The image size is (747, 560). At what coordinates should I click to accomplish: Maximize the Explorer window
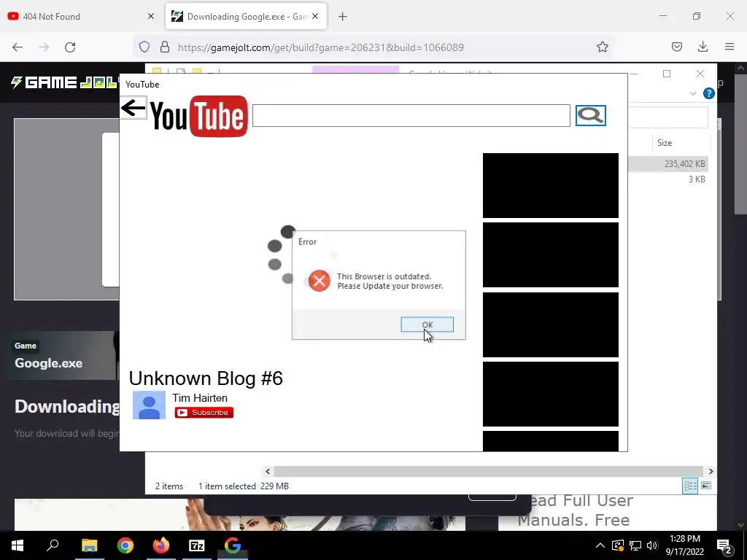click(x=667, y=74)
